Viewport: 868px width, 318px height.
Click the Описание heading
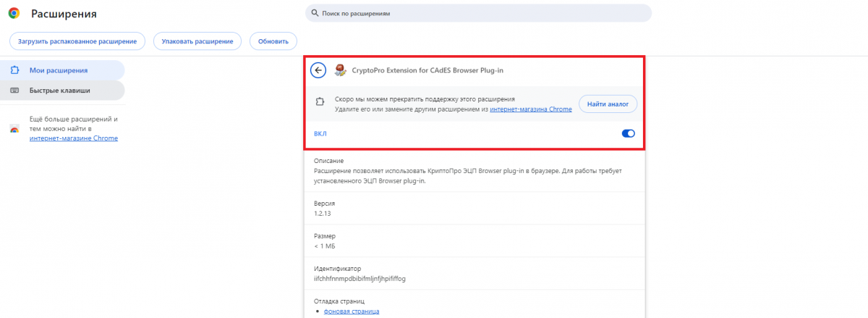pos(328,160)
